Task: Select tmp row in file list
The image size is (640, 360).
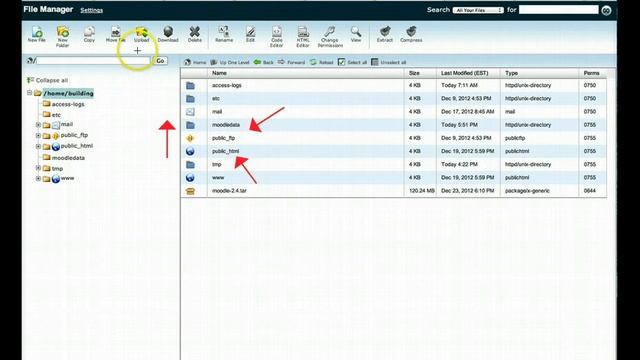Action: (x=393, y=164)
